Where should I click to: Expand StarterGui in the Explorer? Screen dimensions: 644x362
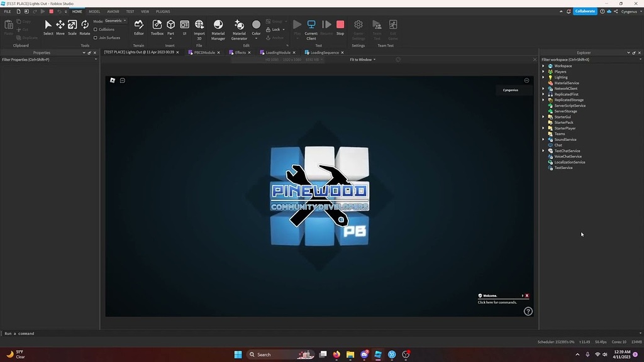[543, 116]
